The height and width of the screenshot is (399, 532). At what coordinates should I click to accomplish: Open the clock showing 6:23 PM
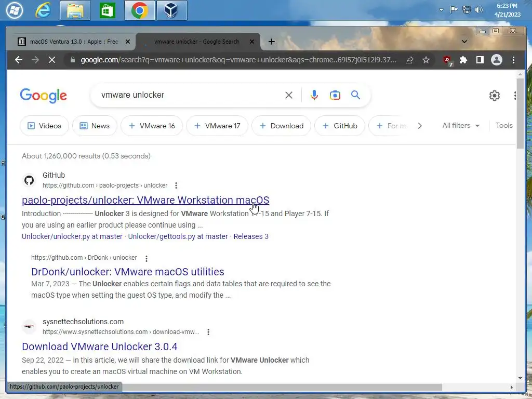(x=507, y=10)
